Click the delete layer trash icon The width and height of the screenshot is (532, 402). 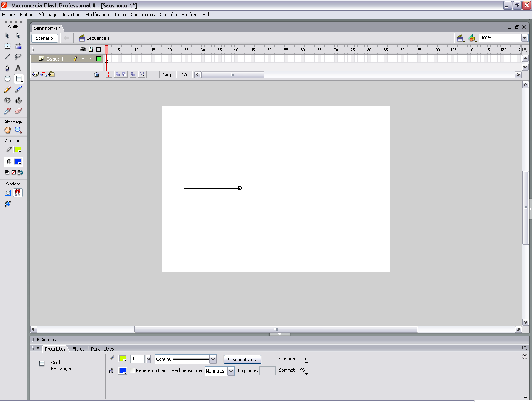tap(97, 75)
